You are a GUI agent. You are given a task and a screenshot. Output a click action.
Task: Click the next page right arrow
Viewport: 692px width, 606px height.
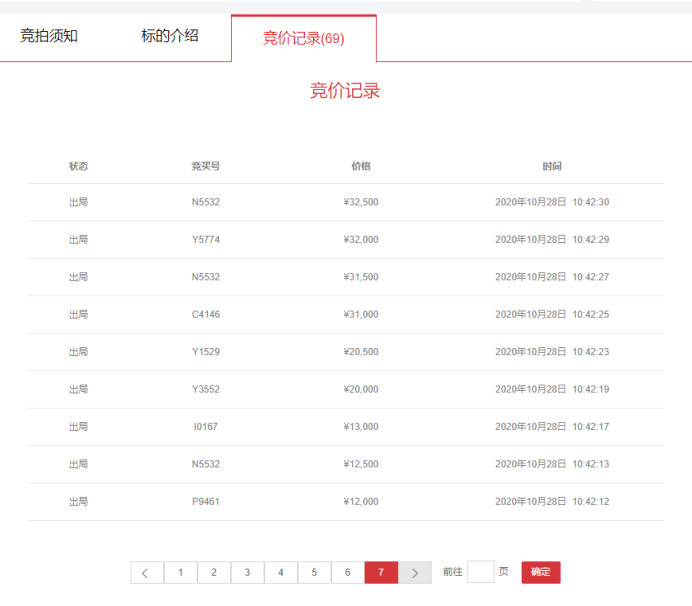[415, 573]
